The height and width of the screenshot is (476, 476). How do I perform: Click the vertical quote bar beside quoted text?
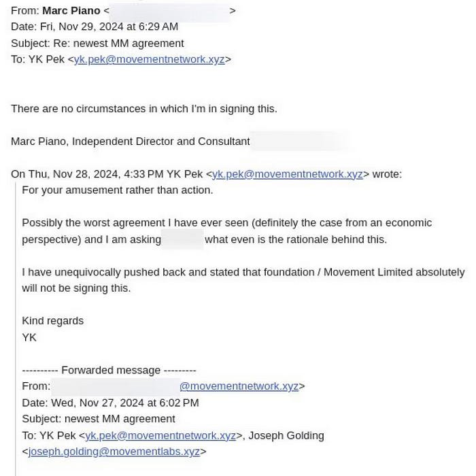16,329
